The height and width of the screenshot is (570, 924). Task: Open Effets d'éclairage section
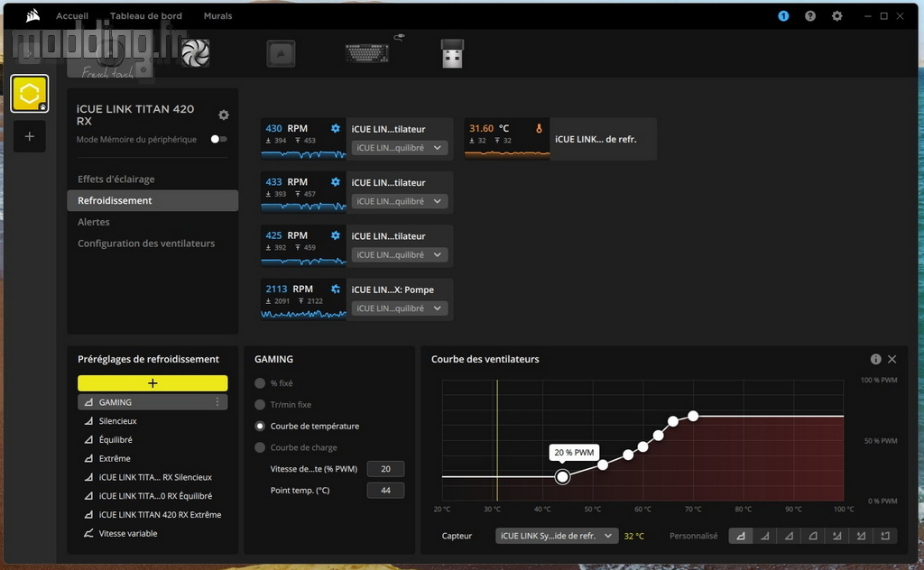pyautogui.click(x=116, y=179)
